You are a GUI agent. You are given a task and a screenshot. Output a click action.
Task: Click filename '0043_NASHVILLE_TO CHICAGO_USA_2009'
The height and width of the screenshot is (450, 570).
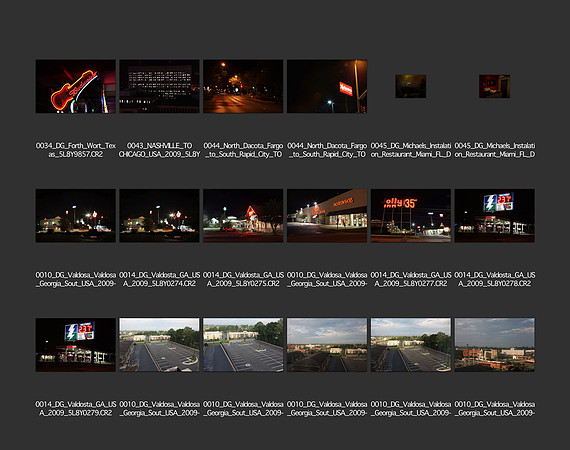pyautogui.click(x=160, y=150)
